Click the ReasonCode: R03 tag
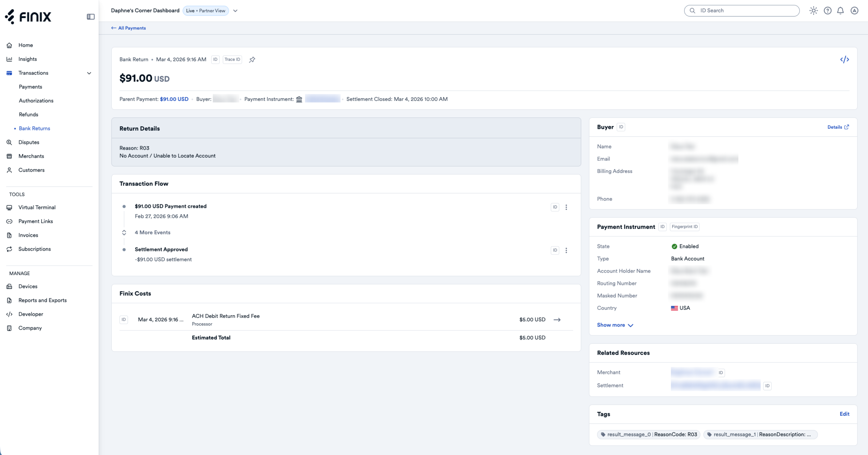 [x=649, y=435]
